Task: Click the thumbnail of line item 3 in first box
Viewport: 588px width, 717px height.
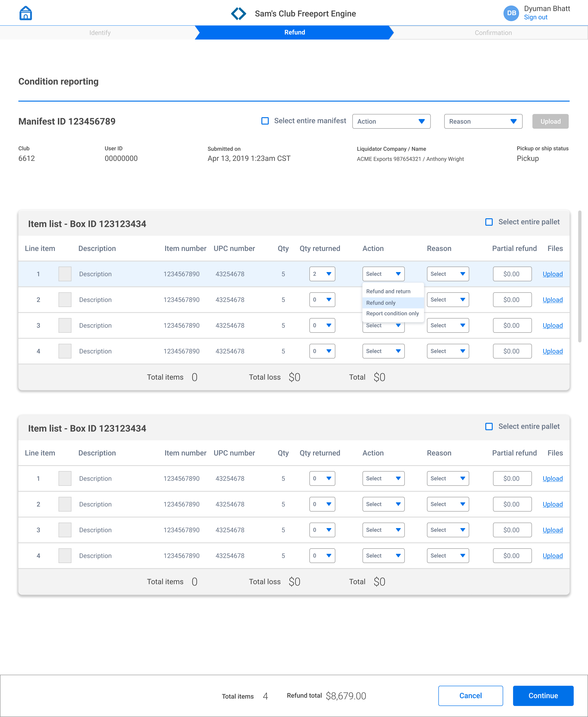Action: 65,325
